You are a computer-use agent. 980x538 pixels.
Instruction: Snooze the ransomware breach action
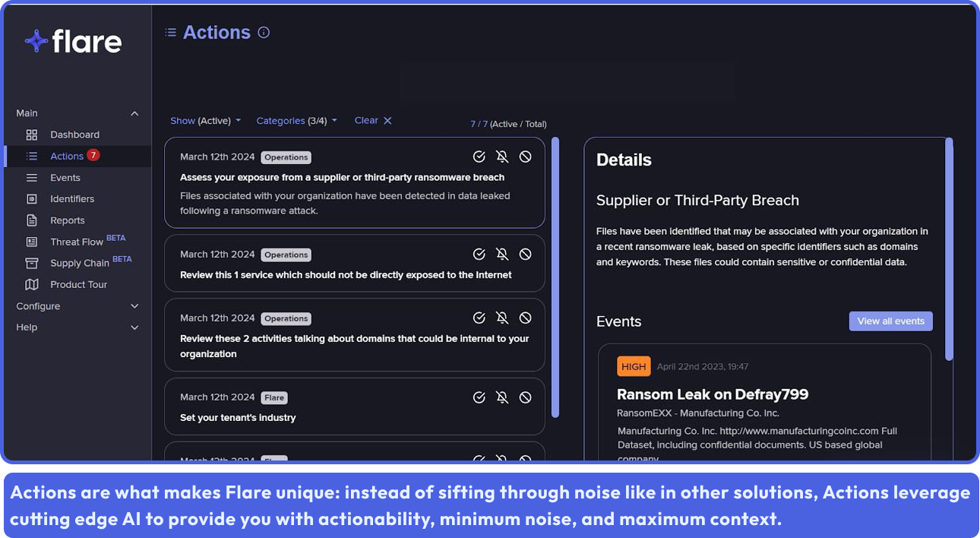pos(502,157)
